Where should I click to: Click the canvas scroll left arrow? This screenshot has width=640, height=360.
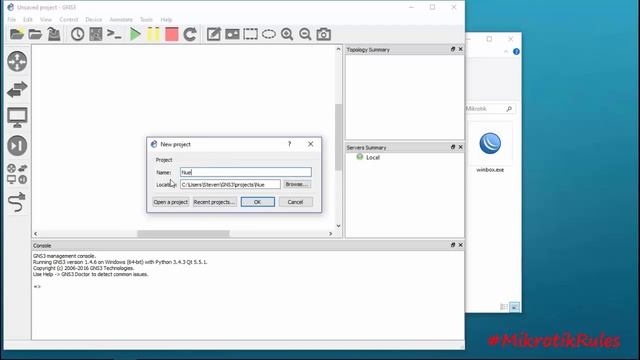tap(36, 234)
